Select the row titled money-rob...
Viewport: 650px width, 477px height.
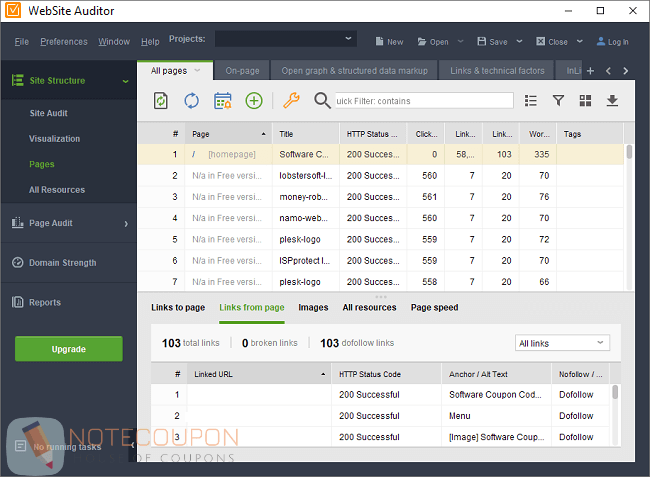381,197
